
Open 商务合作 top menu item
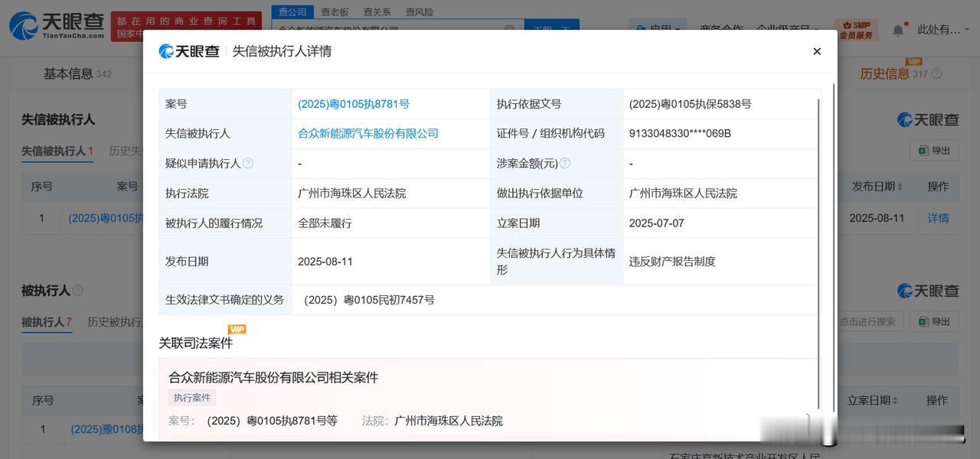(721, 30)
